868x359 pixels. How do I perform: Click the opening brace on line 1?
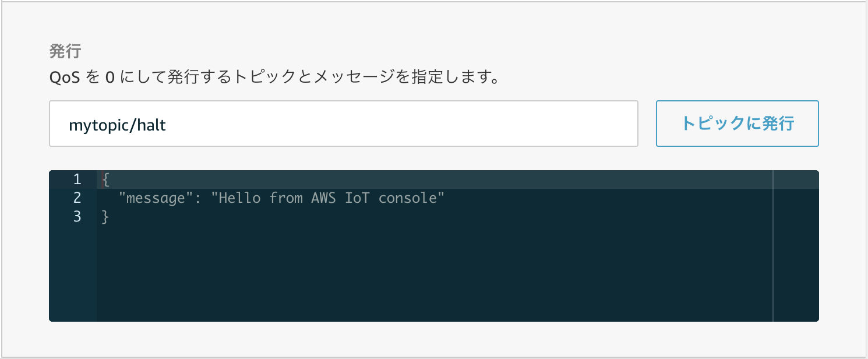point(105,179)
